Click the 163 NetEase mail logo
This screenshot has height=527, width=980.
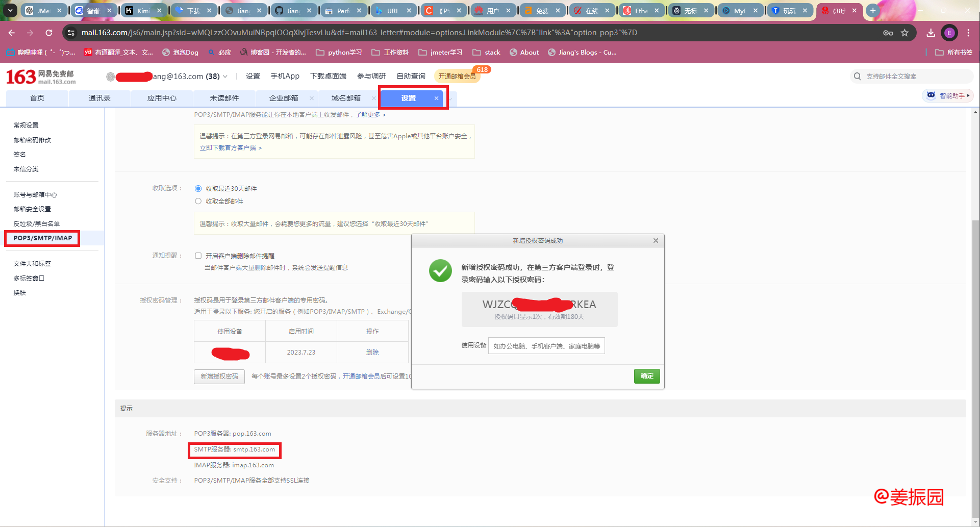[x=41, y=77]
